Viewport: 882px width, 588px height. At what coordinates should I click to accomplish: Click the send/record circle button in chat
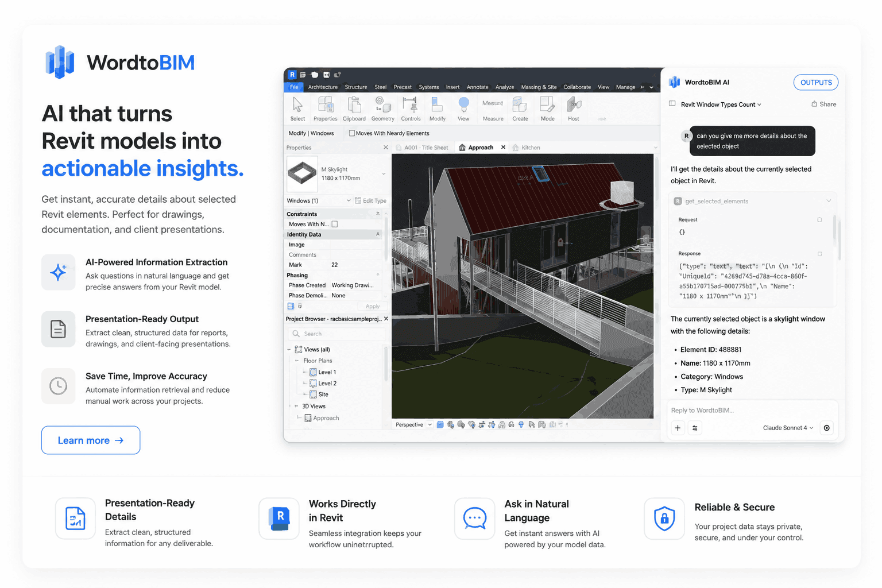tap(827, 428)
